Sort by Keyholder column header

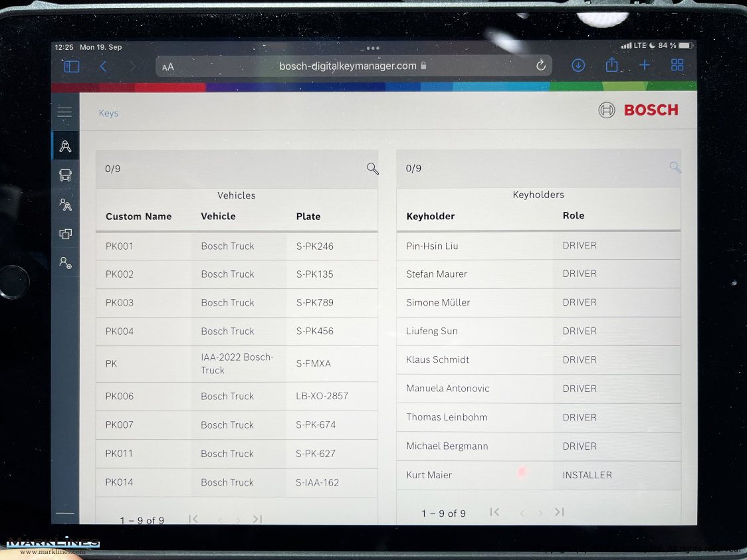point(431,216)
